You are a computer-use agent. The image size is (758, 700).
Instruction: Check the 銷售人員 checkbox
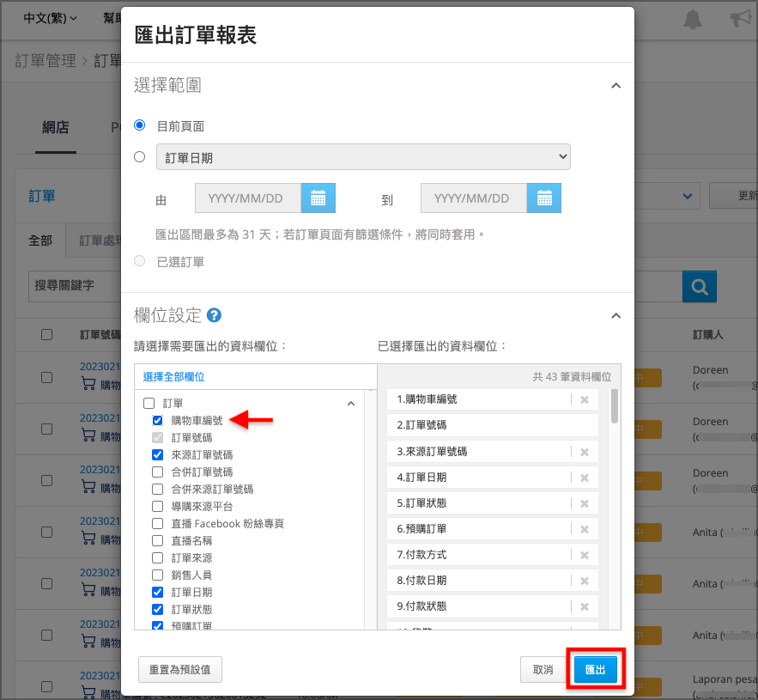click(x=158, y=575)
